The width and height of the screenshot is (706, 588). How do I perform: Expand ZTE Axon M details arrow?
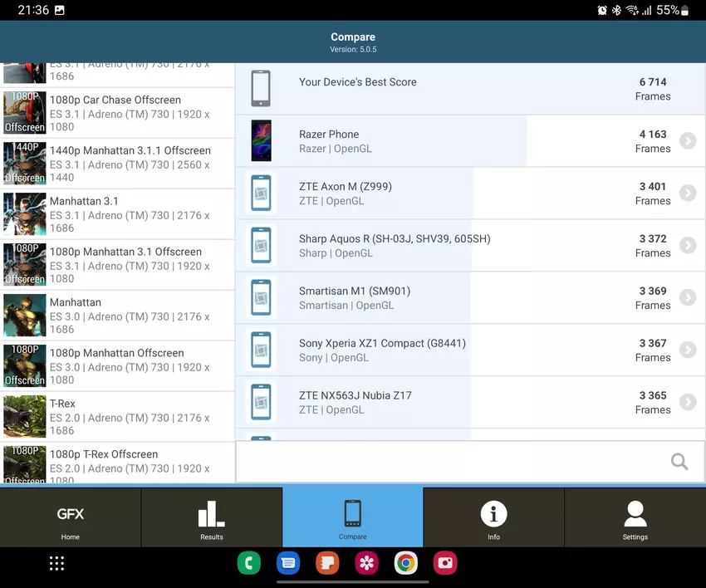tap(687, 194)
